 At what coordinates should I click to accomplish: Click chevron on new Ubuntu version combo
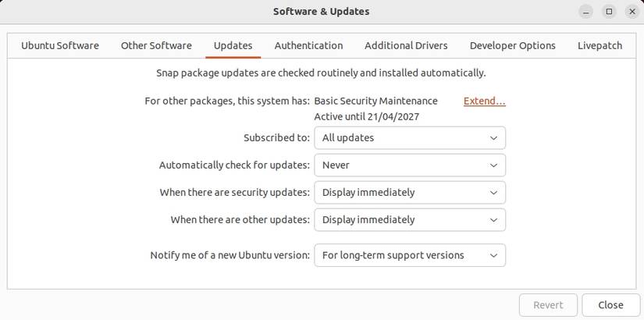493,255
